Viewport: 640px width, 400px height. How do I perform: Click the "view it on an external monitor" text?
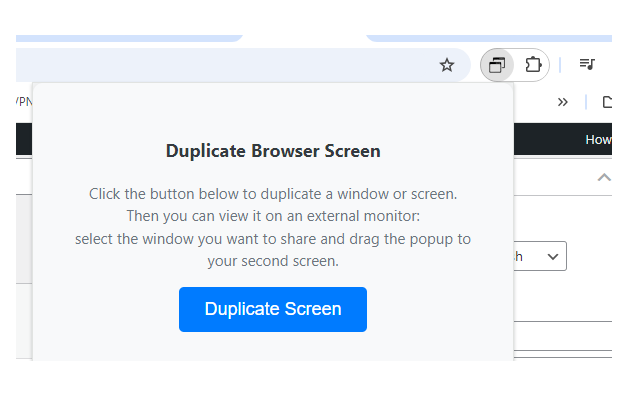(273, 216)
